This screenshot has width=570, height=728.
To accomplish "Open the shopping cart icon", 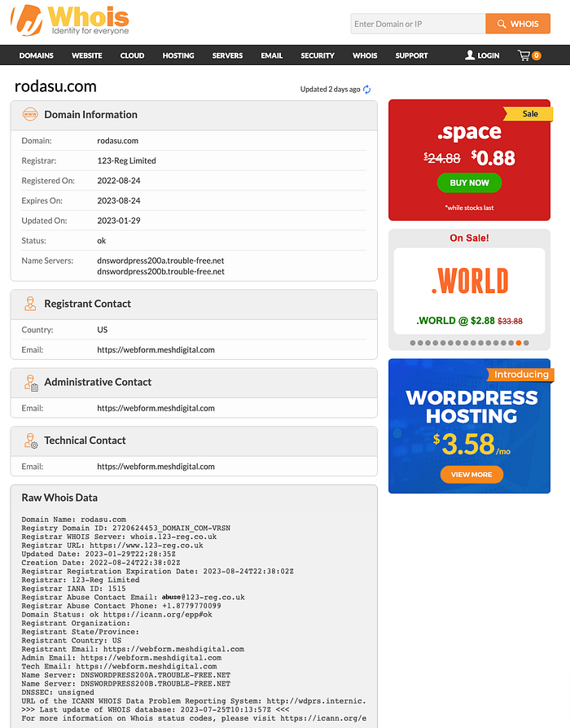I will pos(524,55).
